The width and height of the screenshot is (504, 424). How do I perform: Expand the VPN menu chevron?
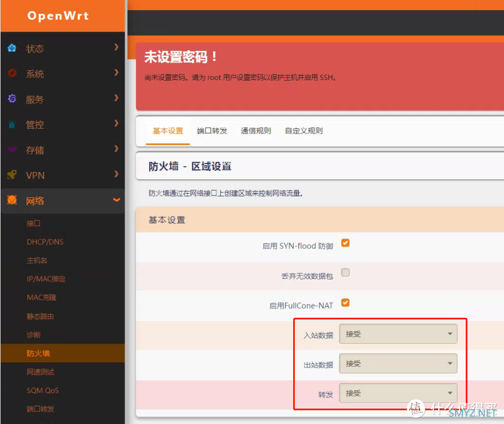coord(117,174)
